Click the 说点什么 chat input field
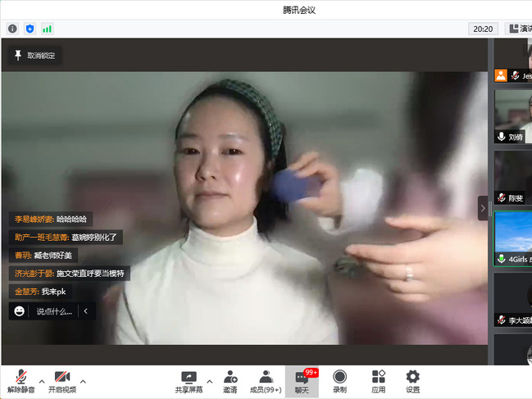532x399 pixels. pyautogui.click(x=54, y=311)
